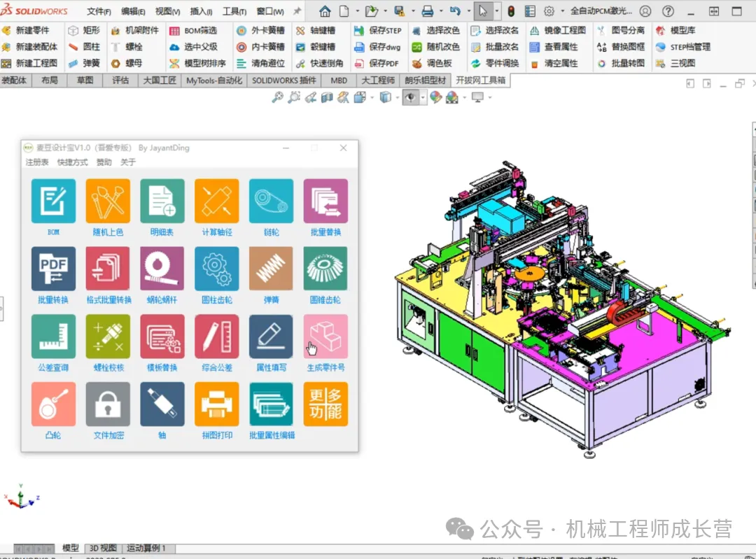Switch to 运动算例 1 bottom tab
This screenshot has height=559, width=756.
(x=146, y=548)
